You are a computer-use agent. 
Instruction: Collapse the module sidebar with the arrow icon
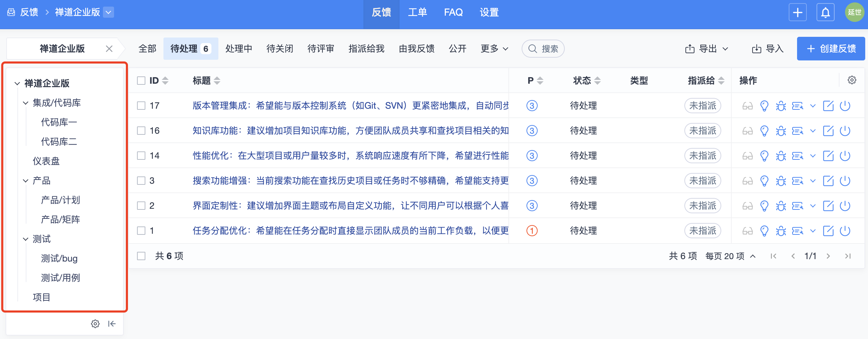112,324
